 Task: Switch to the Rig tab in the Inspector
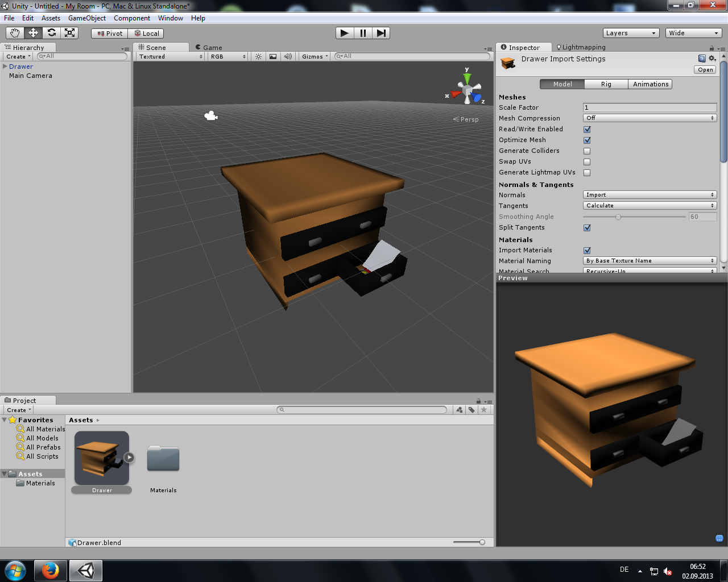(x=606, y=84)
